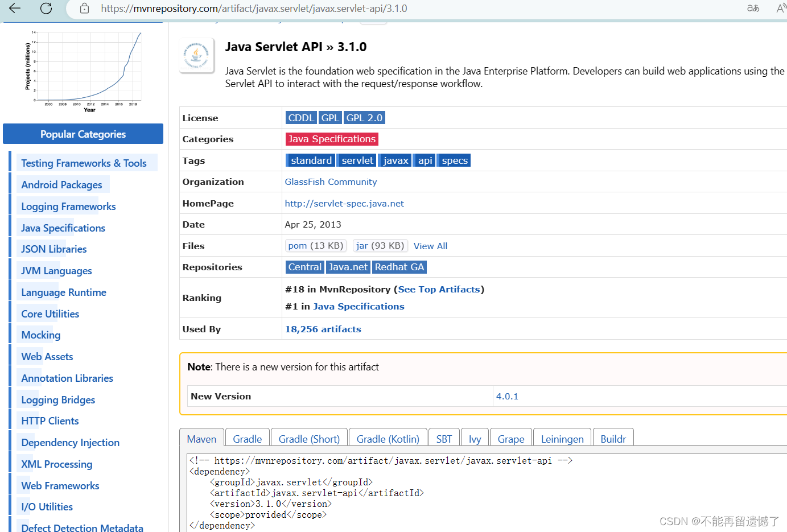Click the GPL license tag
Image resolution: width=787 pixels, height=532 pixels.
[x=330, y=118]
